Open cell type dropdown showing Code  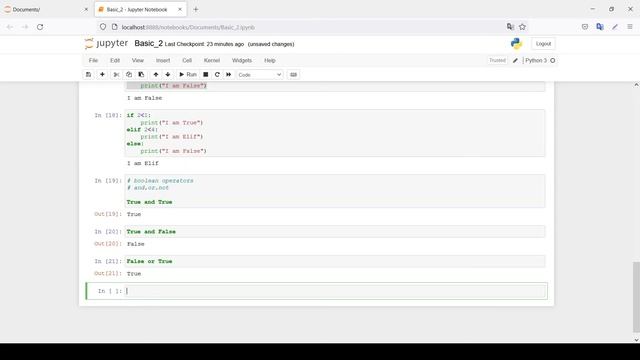click(260, 75)
